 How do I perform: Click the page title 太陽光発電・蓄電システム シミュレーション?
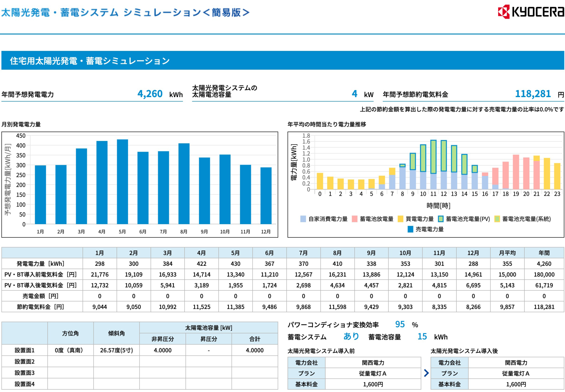(x=125, y=12)
